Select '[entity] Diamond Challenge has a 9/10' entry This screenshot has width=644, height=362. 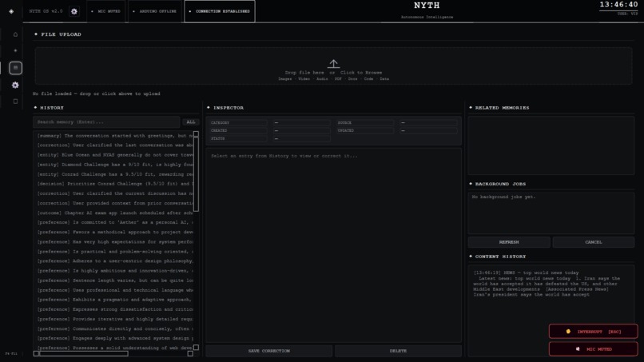[x=113, y=165]
